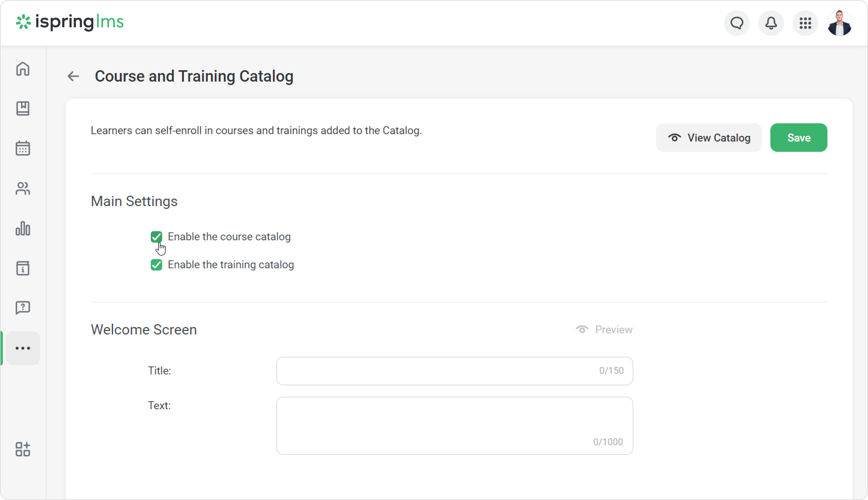868x500 pixels.
Task: Open the Reports bar chart icon
Action: tap(23, 228)
